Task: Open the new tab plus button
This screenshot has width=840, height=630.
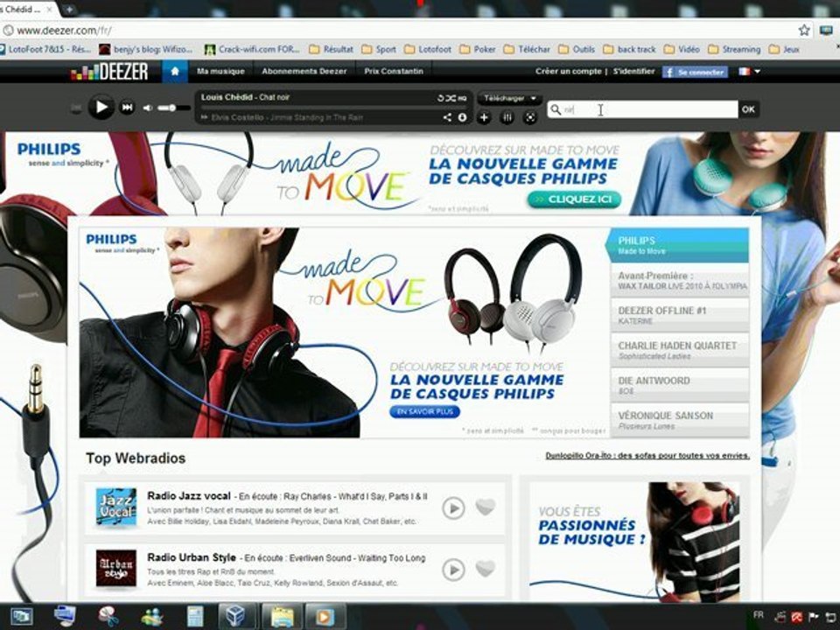Action: tap(69, 9)
